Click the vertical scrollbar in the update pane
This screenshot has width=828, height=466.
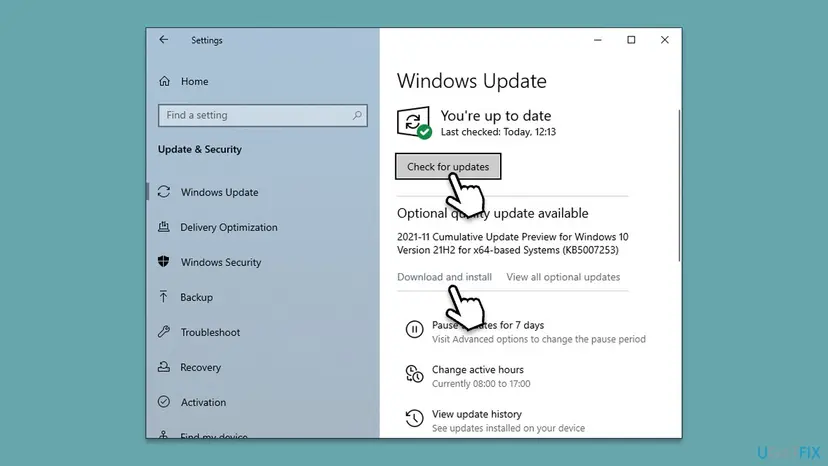point(679,185)
